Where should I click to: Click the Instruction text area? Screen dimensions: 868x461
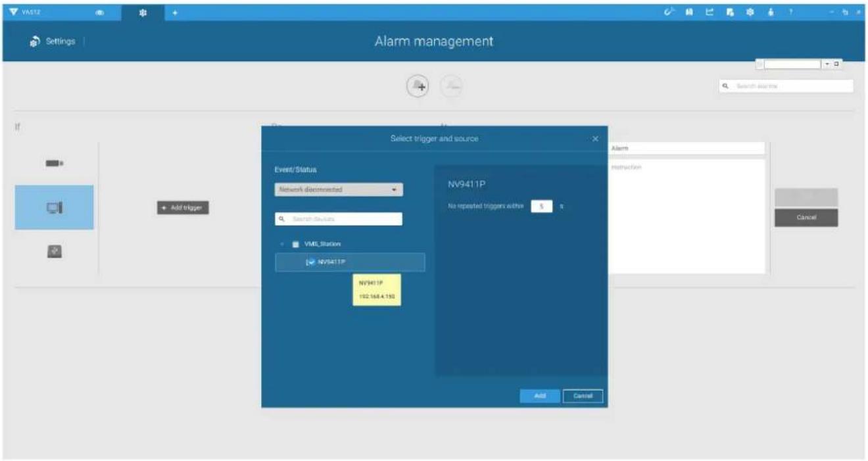(687, 216)
